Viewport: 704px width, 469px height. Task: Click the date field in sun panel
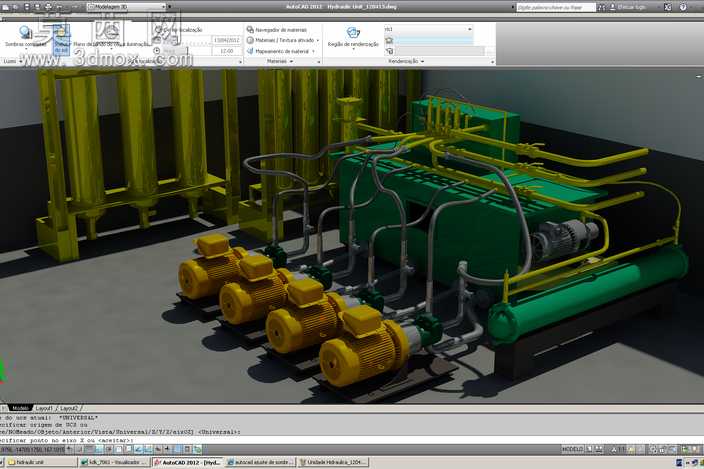coord(226,40)
